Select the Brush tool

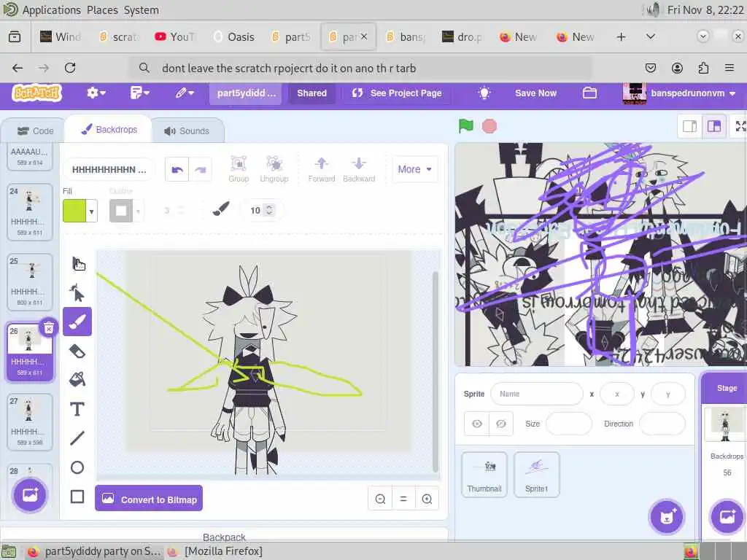[x=77, y=322]
